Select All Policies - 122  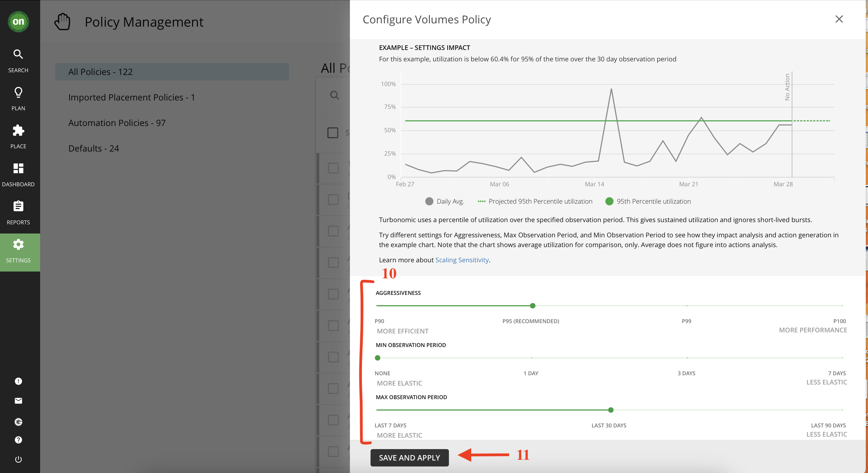pyautogui.click(x=172, y=72)
